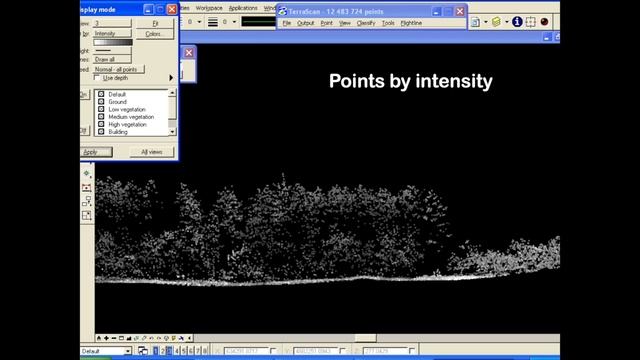Select the red bracket tool in left toolbox

point(87,188)
